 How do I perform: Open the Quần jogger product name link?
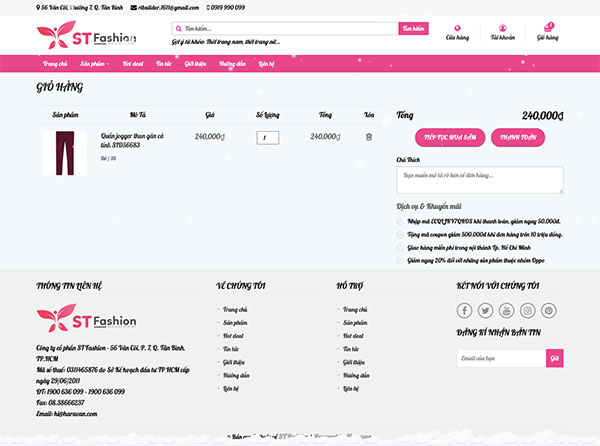132,140
